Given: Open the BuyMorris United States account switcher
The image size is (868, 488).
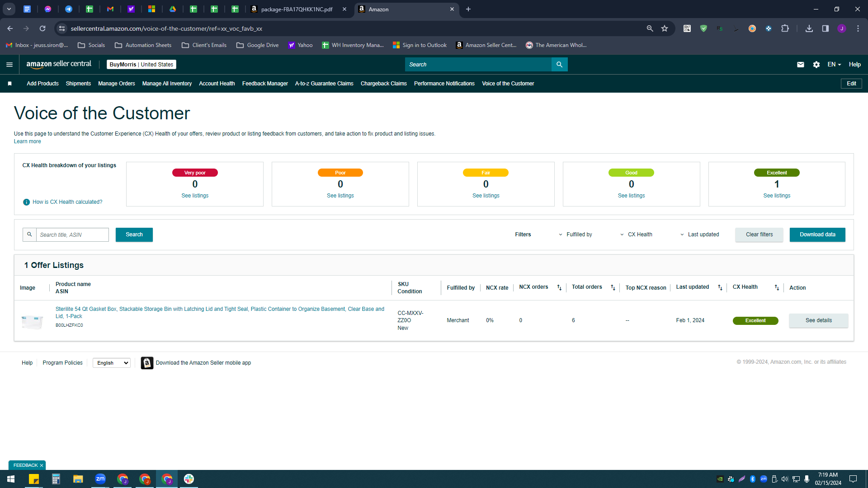Looking at the screenshot, I should point(142,65).
